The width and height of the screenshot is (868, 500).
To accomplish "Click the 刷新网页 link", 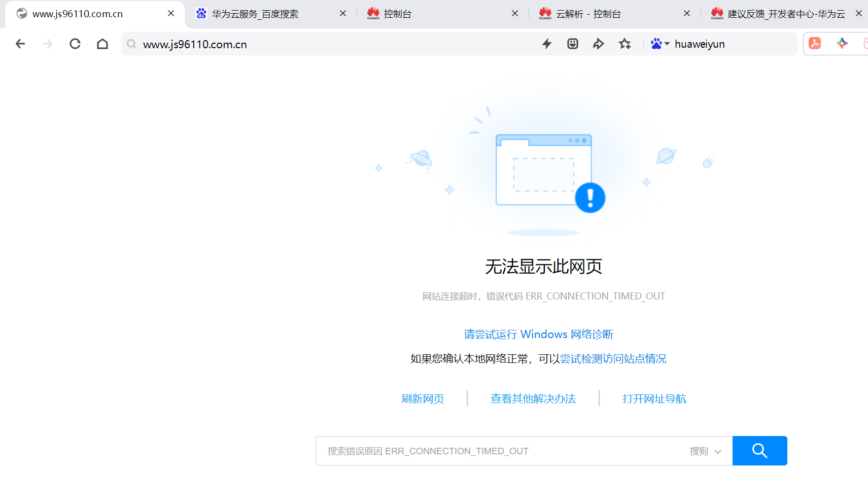I will click(x=423, y=398).
